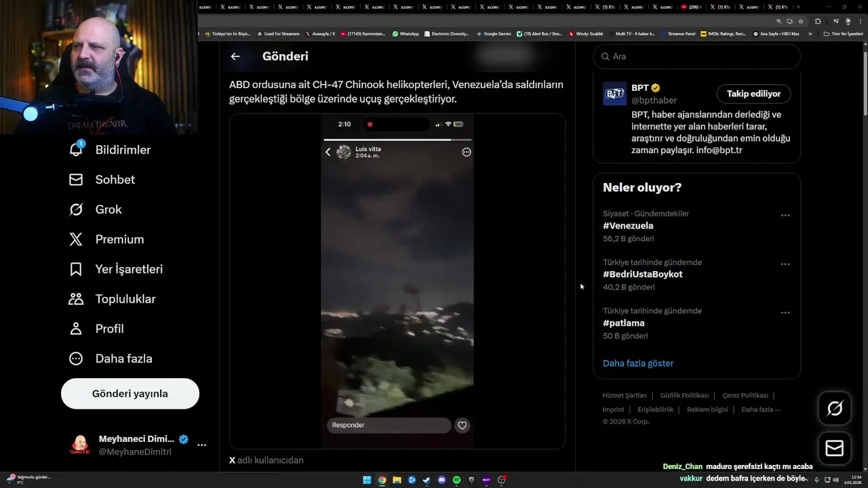
Task: Open Çerez Politikası footer link
Action: tap(745, 395)
